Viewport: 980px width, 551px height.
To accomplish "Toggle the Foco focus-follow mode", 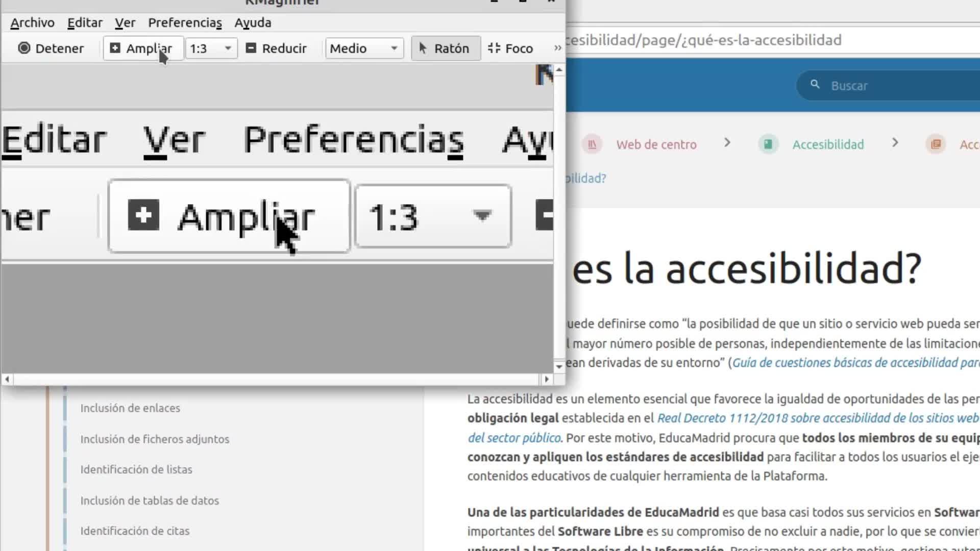I will click(510, 48).
